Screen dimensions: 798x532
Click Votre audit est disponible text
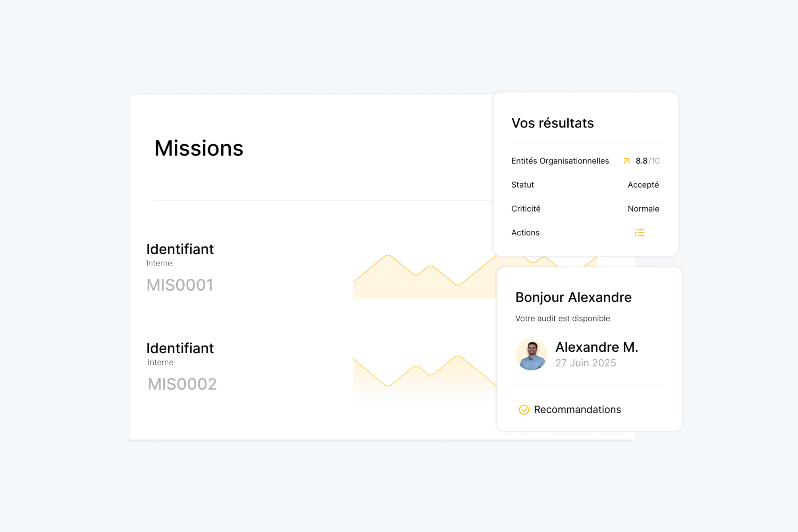click(562, 318)
